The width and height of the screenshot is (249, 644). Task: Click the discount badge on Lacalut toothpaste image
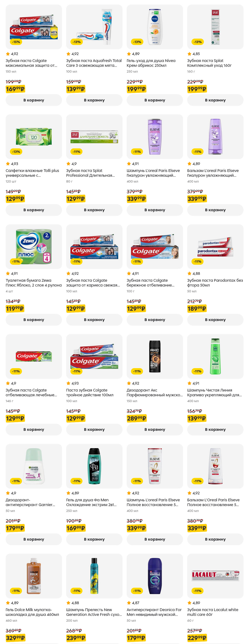click(197, 591)
